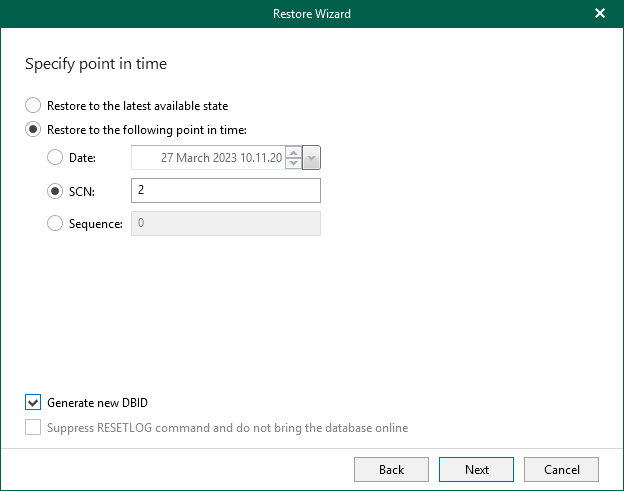
Task: Select Restore to the latest available state
Action: (34, 105)
